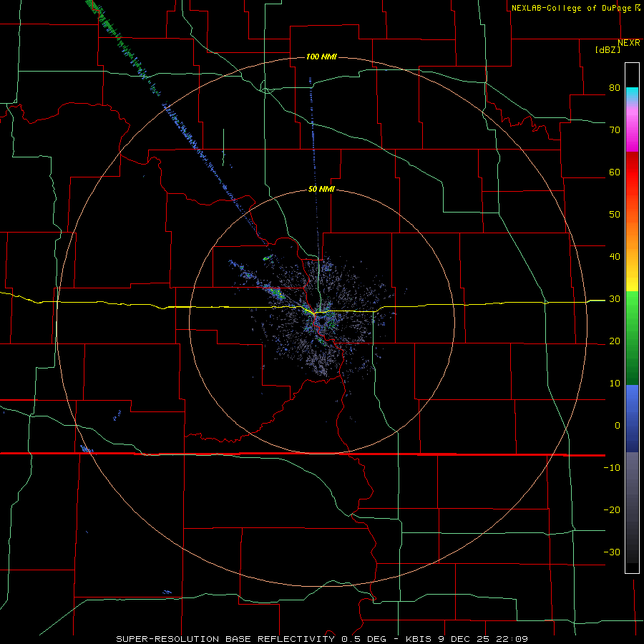Click the NEXR label above the scale
The width and height of the screenshot is (644, 644).
point(629,43)
